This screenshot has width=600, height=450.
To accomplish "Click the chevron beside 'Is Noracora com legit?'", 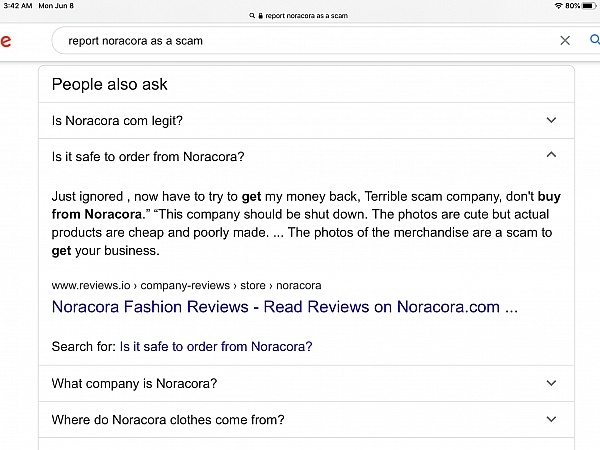I will coord(551,120).
